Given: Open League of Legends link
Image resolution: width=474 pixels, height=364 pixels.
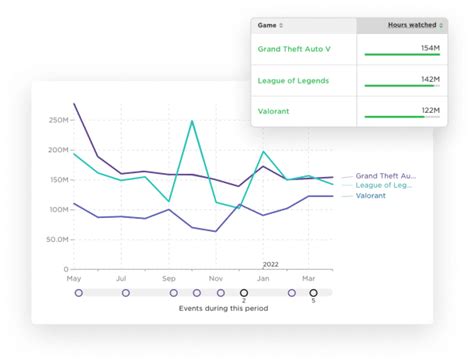Looking at the screenshot, I should pyautogui.click(x=293, y=81).
